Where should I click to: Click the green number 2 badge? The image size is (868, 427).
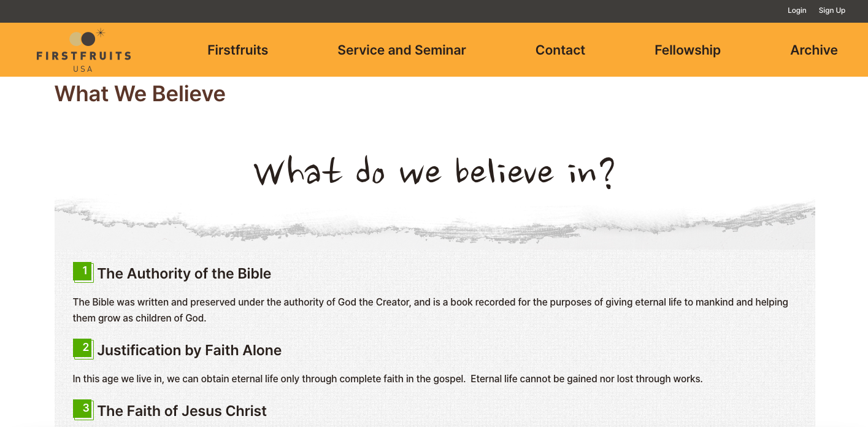(x=83, y=348)
